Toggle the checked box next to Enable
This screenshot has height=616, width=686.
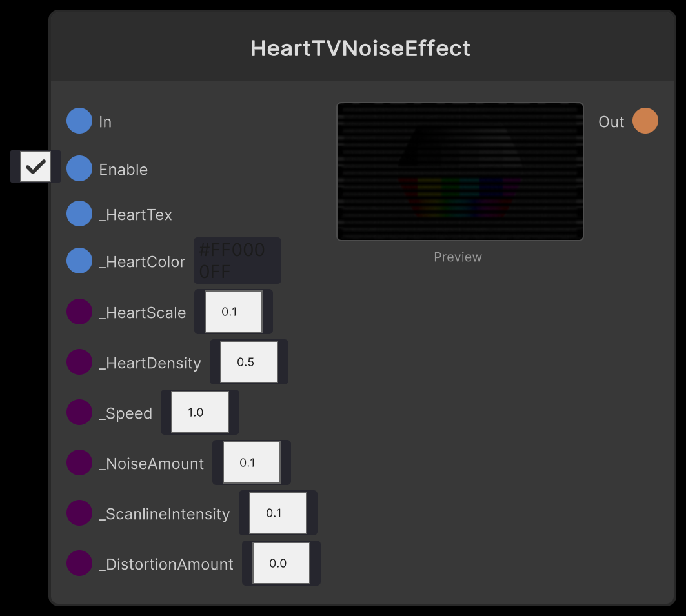(35, 166)
